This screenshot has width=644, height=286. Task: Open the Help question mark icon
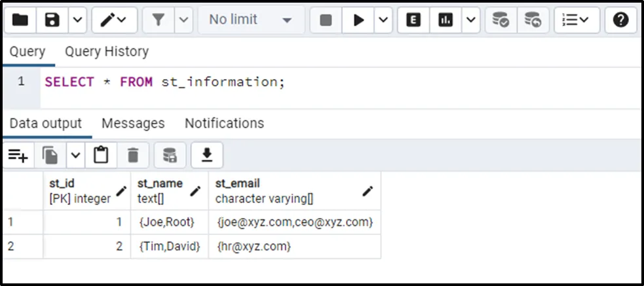click(x=620, y=20)
